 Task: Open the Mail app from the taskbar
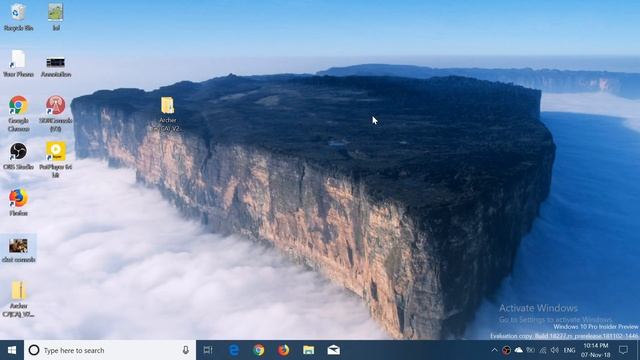coord(333,350)
